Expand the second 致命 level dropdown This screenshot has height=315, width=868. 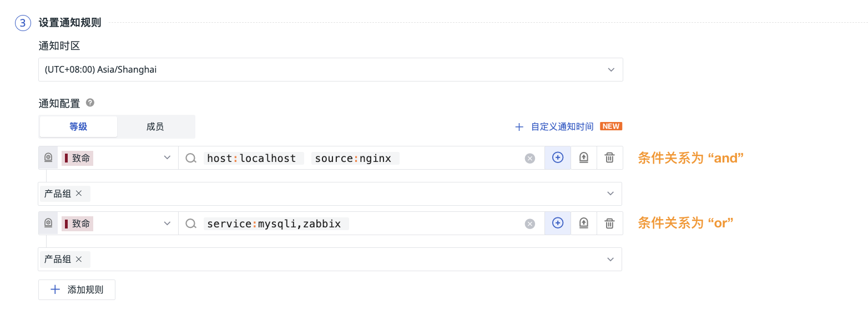pos(167,223)
